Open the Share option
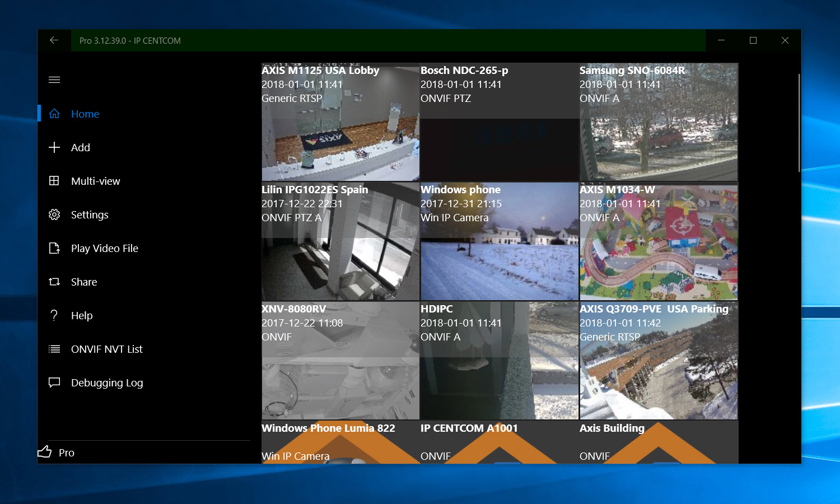Image resolution: width=840 pixels, height=504 pixels. [x=84, y=282]
